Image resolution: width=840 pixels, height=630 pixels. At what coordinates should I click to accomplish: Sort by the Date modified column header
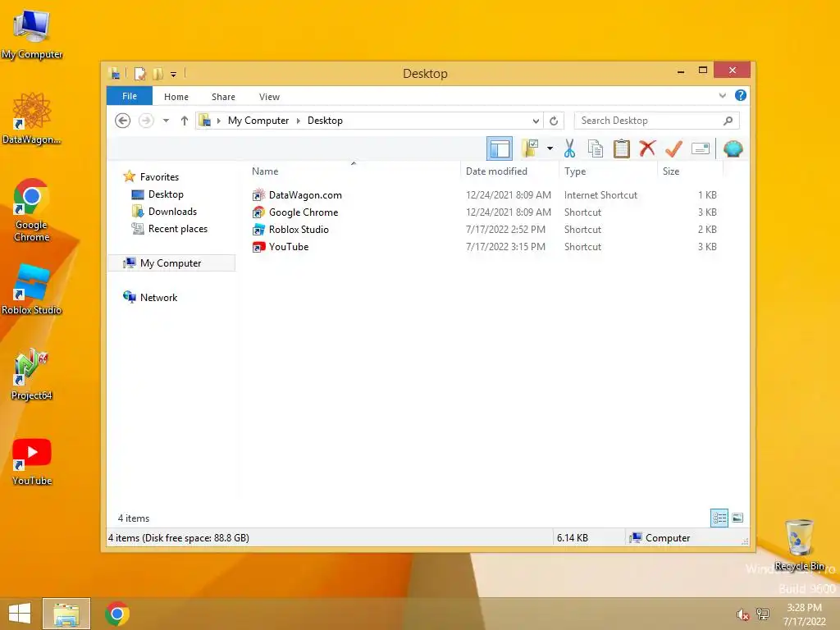tap(496, 171)
